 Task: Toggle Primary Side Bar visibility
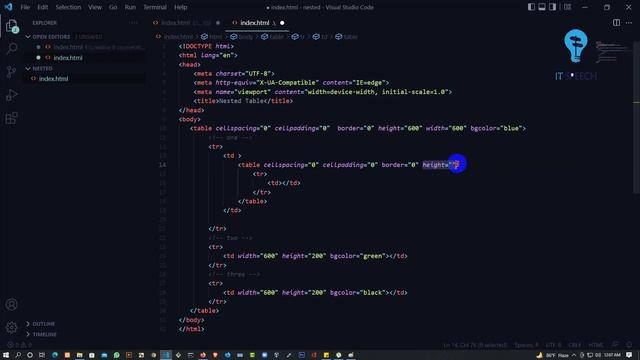[531, 7]
